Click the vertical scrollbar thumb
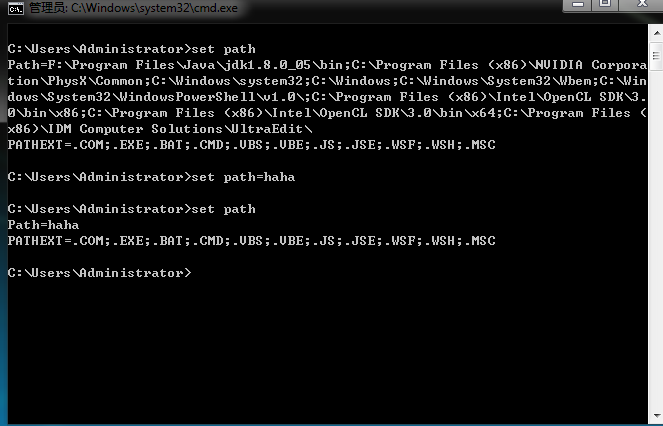 657,56
